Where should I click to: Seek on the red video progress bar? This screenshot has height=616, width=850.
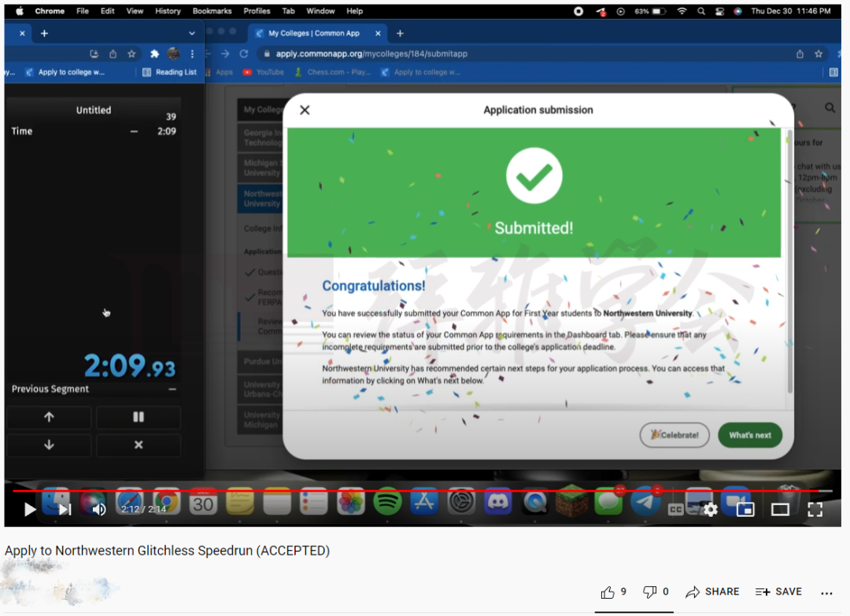pos(423,491)
